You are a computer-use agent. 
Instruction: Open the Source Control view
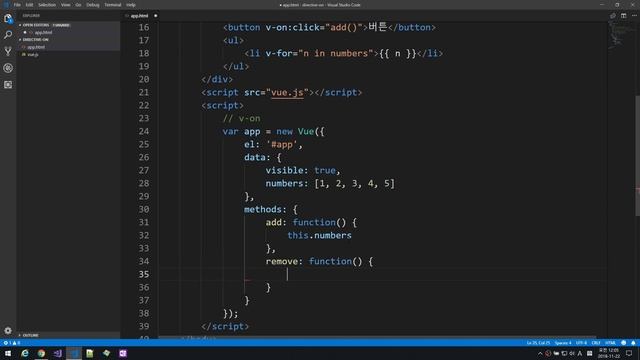tap(8, 51)
